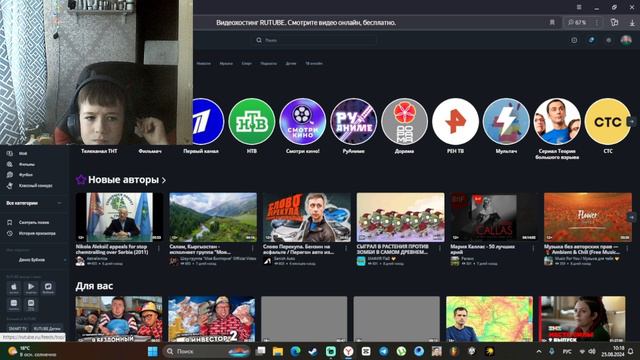The image size is (640, 360).
Task: Open the Музыка без авторских прав thumbnail
Action: tap(588, 217)
